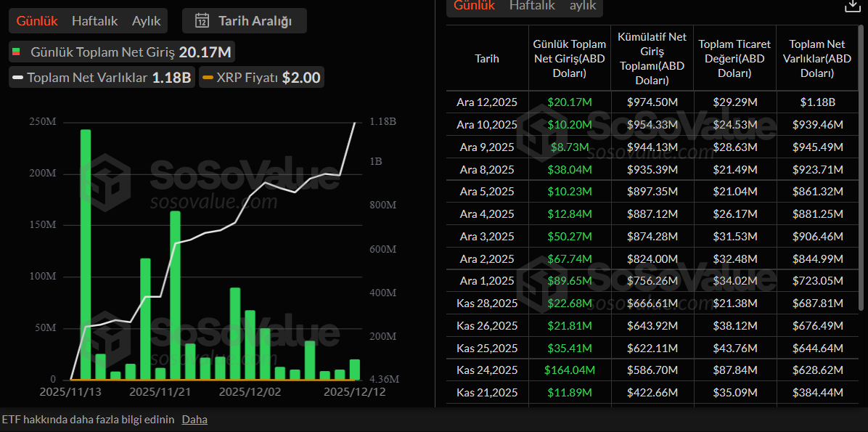Click the $50.27M net inflow cell
The width and height of the screenshot is (868, 432).
(x=570, y=237)
